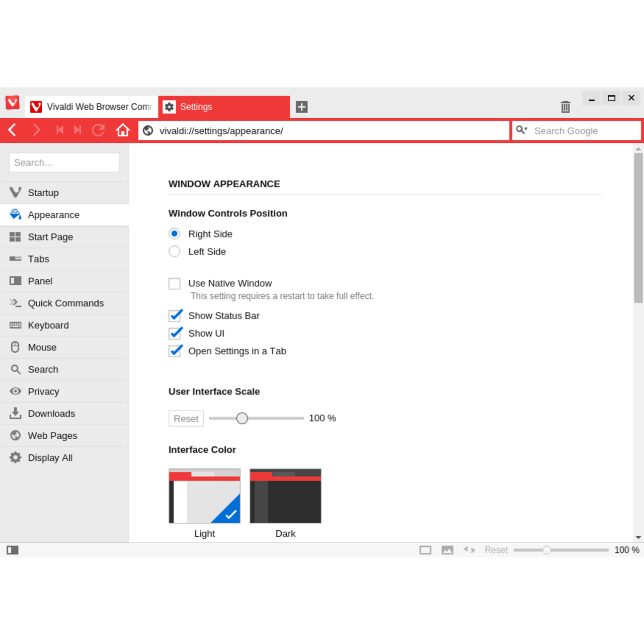Open the Web Pages settings section
The height and width of the screenshot is (644, 644).
(52, 436)
